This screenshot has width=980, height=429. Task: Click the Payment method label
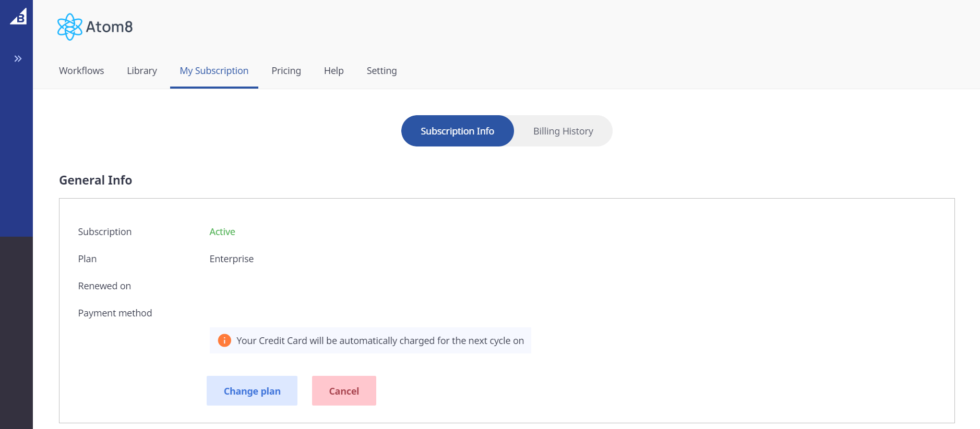pos(115,313)
